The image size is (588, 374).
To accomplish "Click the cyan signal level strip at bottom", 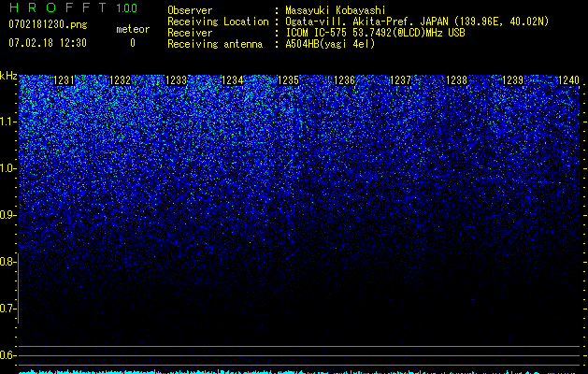I will coord(299,372).
